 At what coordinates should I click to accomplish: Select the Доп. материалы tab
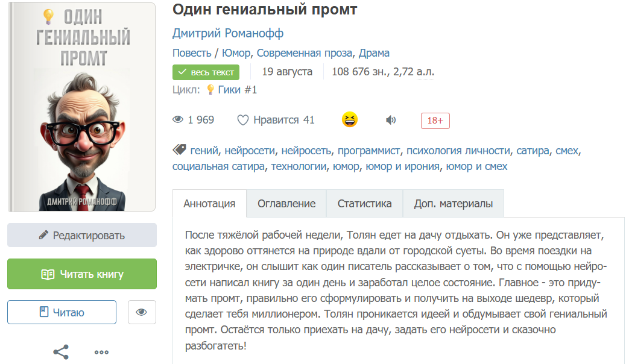(x=454, y=204)
